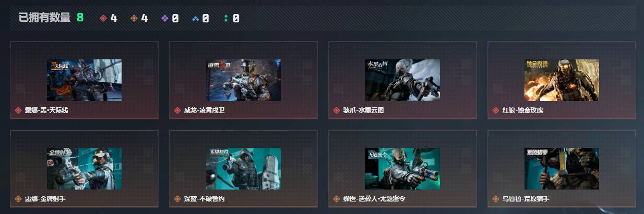The height and width of the screenshot is (214, 644).
Task: Open the 露娜-金牌射手 skin thumbnail
Action: click(84, 169)
